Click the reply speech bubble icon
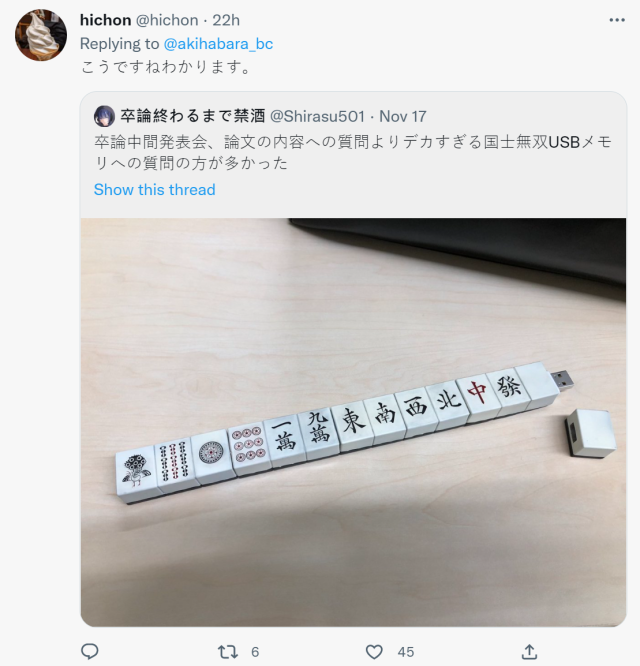 tap(90, 651)
